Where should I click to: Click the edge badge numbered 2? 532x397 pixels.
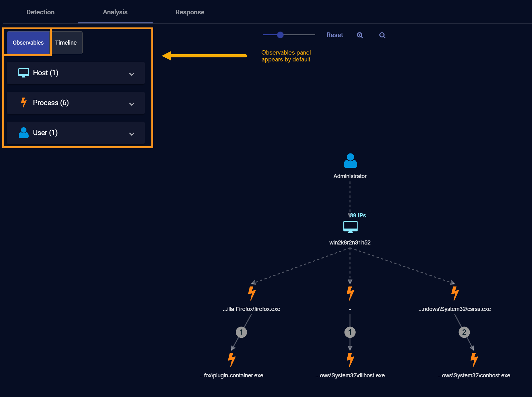pyautogui.click(x=464, y=332)
